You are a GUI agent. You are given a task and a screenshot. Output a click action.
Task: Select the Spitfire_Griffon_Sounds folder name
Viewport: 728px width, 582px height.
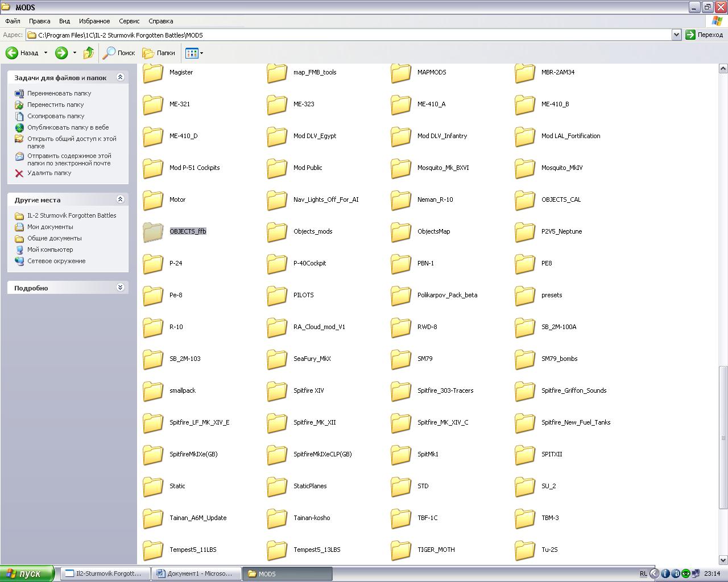click(x=574, y=390)
